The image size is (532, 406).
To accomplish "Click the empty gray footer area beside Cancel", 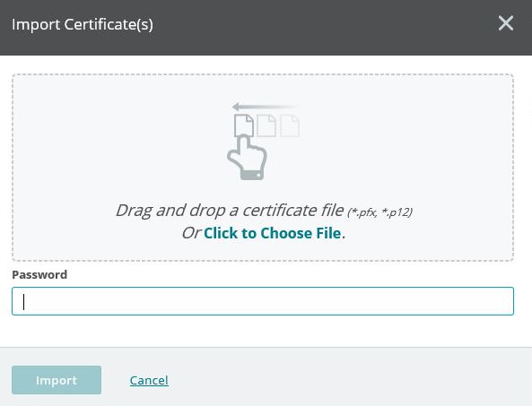I will [339, 380].
